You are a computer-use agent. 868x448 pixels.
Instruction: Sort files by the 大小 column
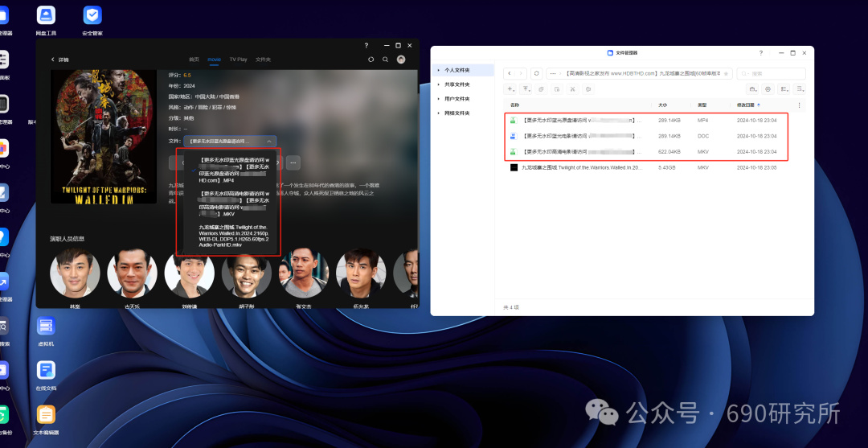(663, 105)
